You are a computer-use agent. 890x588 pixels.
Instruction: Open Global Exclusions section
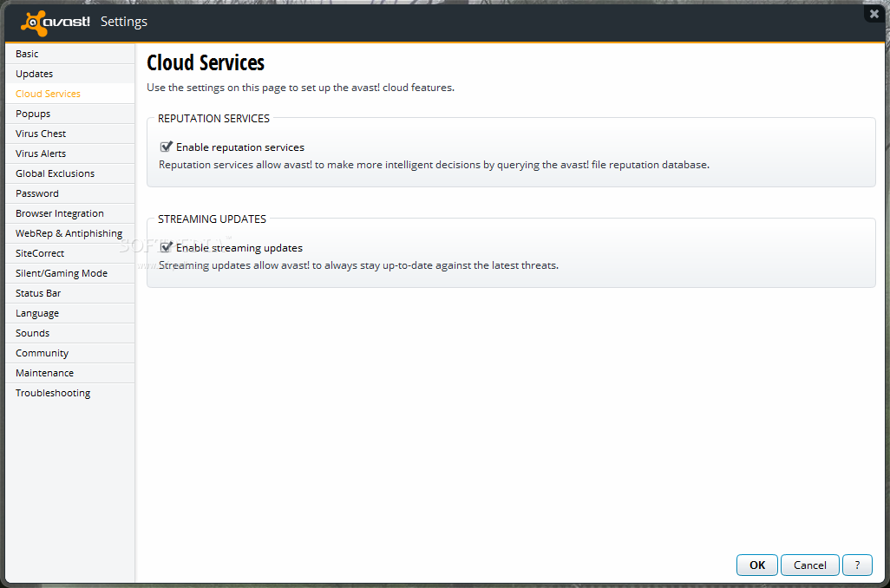[69, 173]
